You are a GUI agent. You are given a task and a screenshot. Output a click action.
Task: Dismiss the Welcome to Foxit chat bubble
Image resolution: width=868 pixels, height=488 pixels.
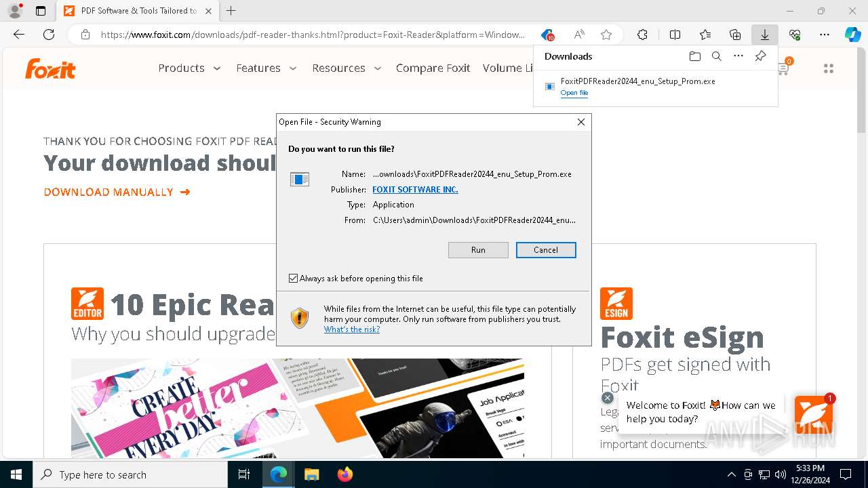point(608,398)
